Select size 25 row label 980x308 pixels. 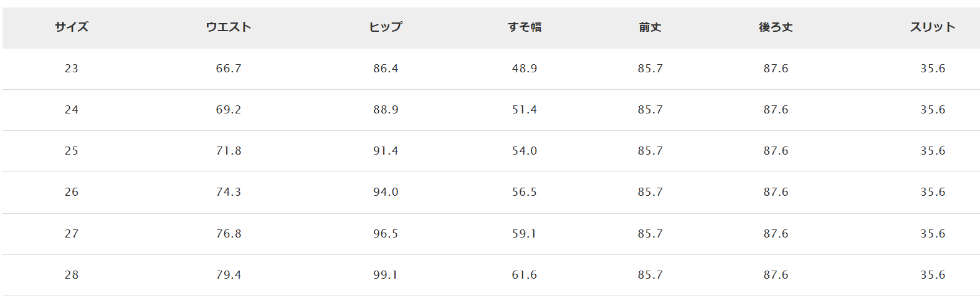pos(72,151)
